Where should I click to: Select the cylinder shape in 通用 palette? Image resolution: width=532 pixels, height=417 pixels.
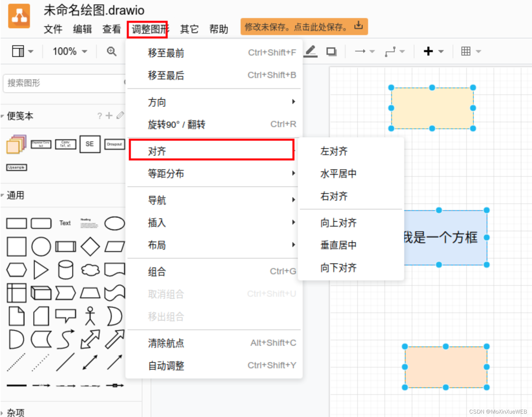(x=65, y=270)
